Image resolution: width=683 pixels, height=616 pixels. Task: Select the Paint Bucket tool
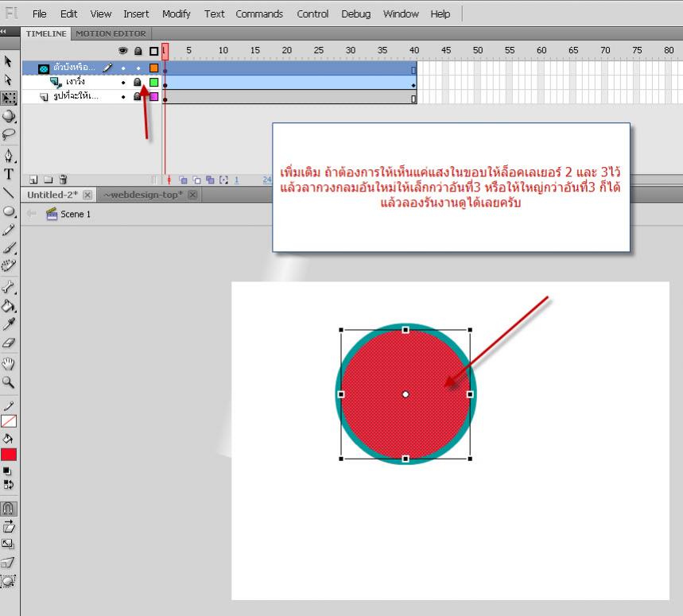pyautogui.click(x=9, y=306)
